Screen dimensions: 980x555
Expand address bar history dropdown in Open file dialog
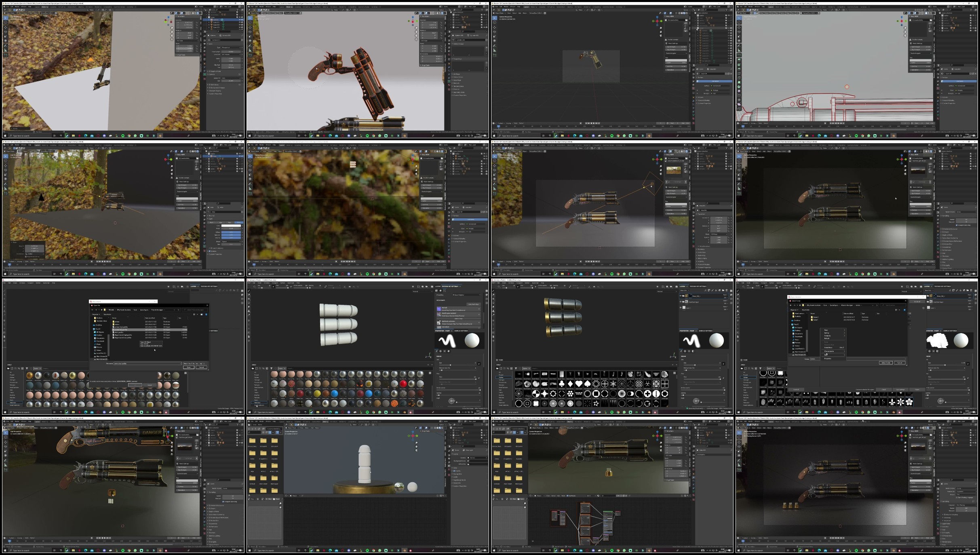[174, 310]
